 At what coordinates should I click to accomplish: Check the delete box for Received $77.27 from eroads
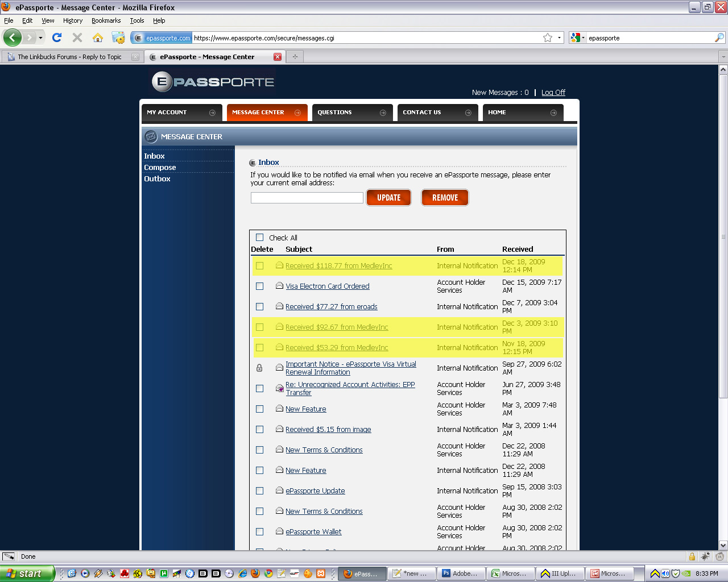(x=260, y=306)
